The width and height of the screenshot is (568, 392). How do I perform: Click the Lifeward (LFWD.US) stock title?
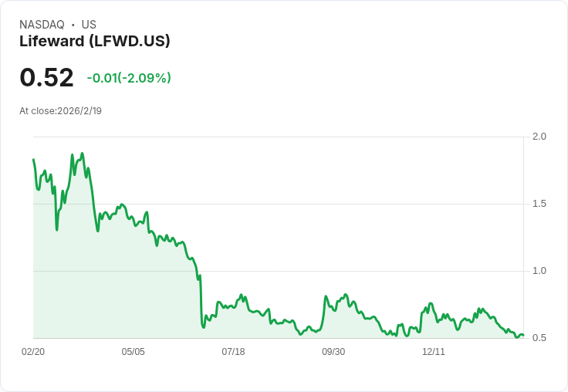(94, 42)
